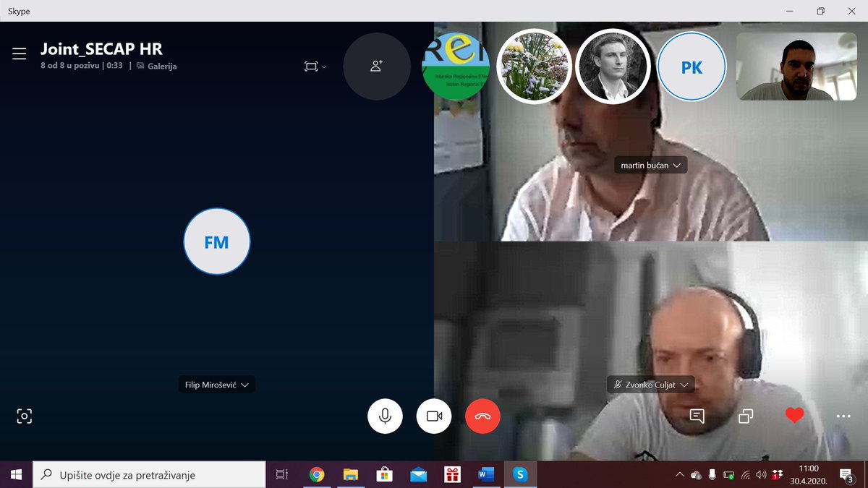Open Task View in taskbar
The width and height of the screenshot is (868, 488).
pos(282,475)
